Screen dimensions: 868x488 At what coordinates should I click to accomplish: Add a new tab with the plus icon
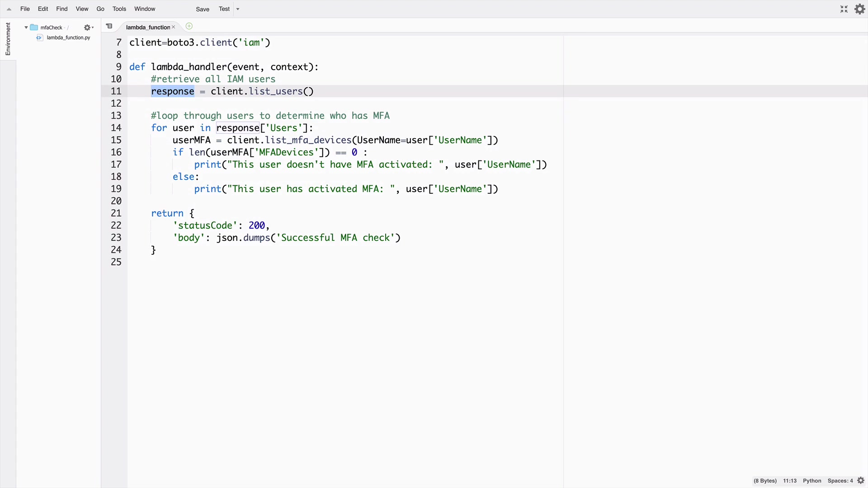[x=189, y=26]
